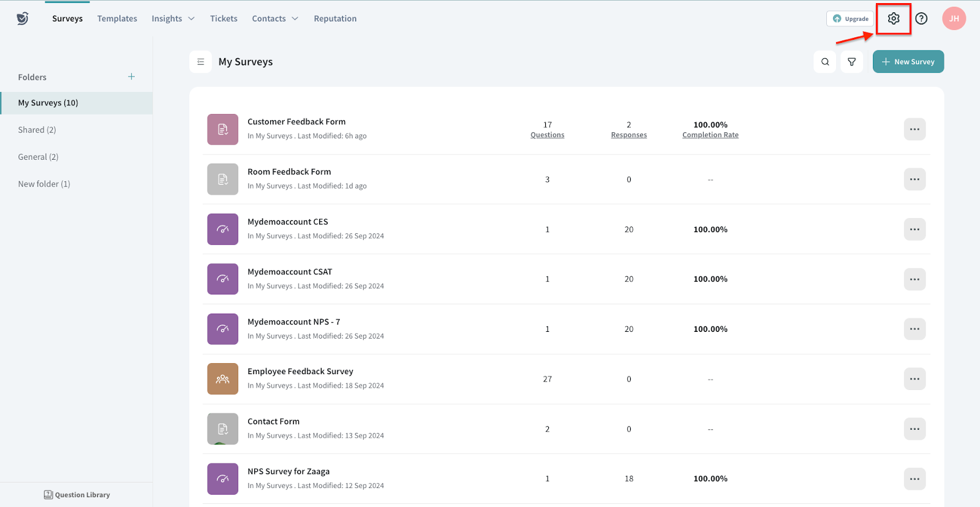This screenshot has width=980, height=507.
Task: Click the help question mark icon
Action: pos(921,18)
